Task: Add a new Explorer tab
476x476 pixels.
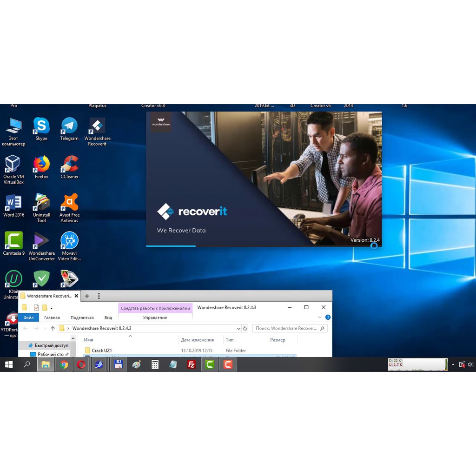Action: (87, 296)
